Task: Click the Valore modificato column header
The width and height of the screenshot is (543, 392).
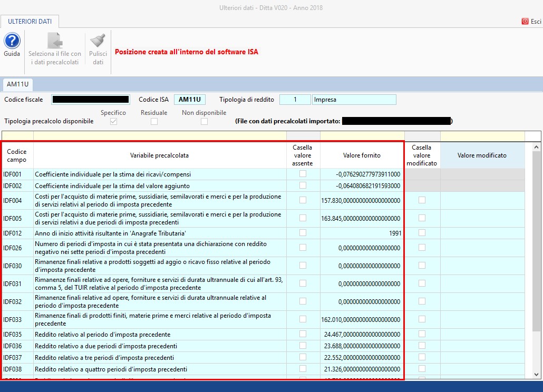Action: click(x=482, y=155)
